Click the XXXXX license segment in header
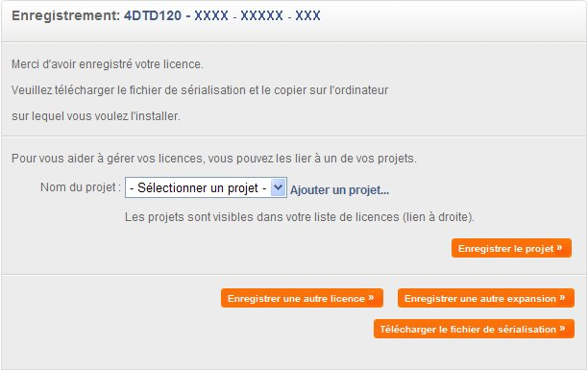Screen dimensions: 588x371 [261, 15]
